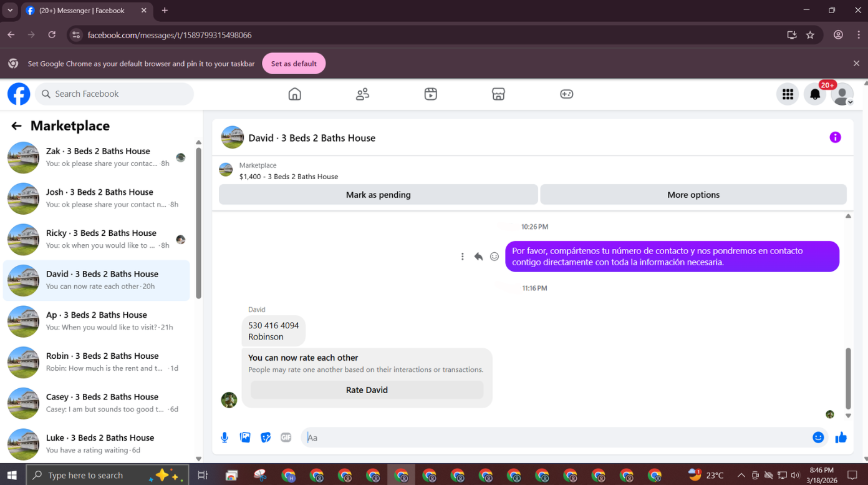Click the back arrow beside Marketplace heading
868x485 pixels.
pos(16,126)
